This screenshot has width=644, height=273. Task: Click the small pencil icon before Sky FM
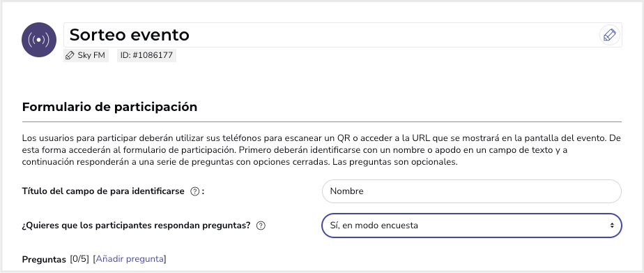click(x=70, y=55)
